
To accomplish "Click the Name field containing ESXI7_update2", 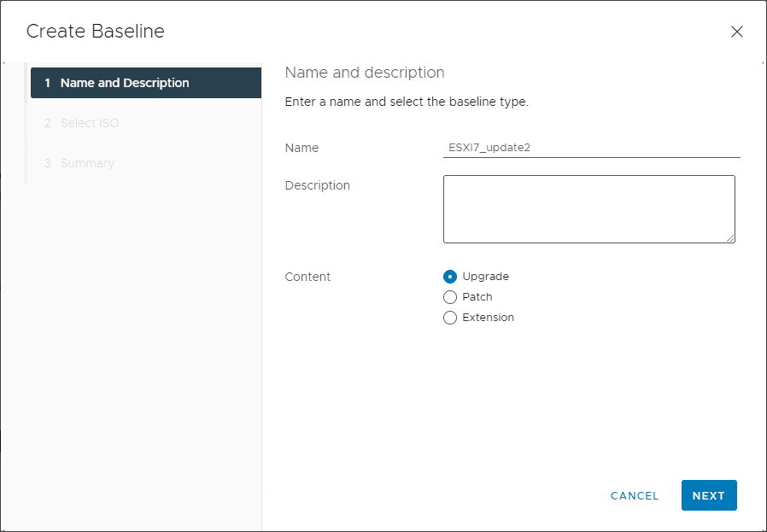I will (590, 148).
